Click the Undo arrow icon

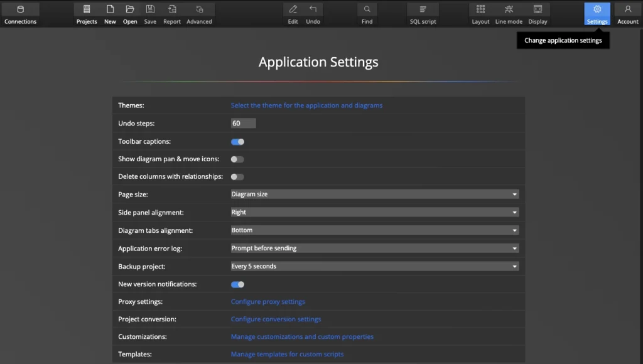pyautogui.click(x=313, y=10)
